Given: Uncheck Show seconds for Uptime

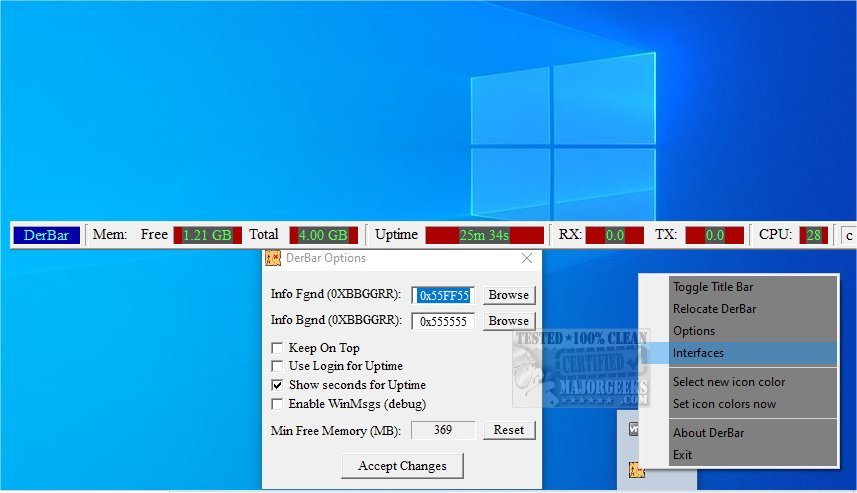Looking at the screenshot, I should pos(277,385).
